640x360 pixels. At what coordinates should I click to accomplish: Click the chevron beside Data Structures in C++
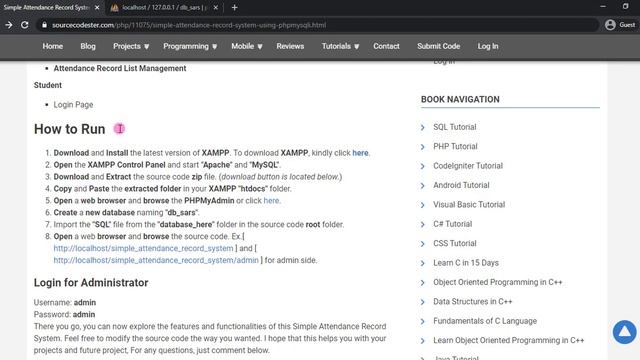point(423,302)
